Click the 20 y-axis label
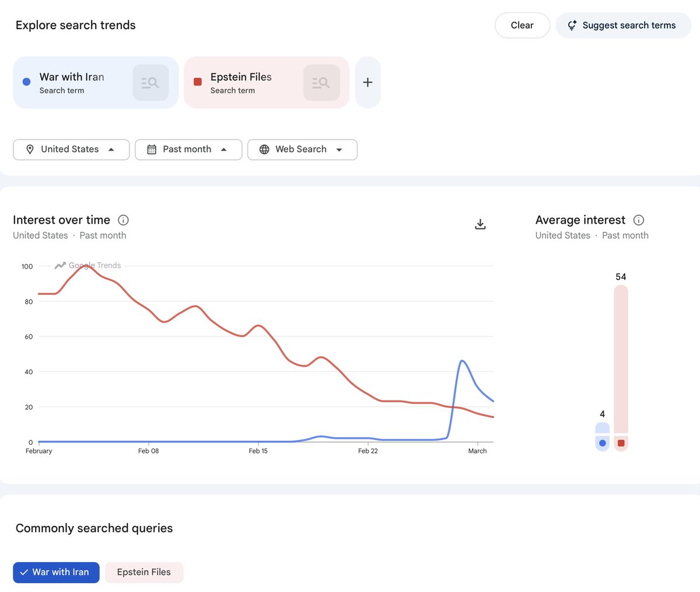Screen dimensions: 700x592 coord(29,408)
